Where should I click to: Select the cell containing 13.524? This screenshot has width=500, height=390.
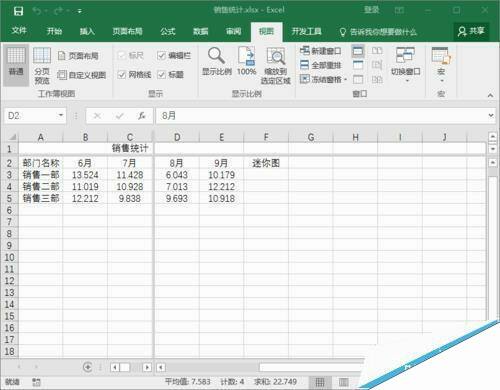click(x=85, y=175)
